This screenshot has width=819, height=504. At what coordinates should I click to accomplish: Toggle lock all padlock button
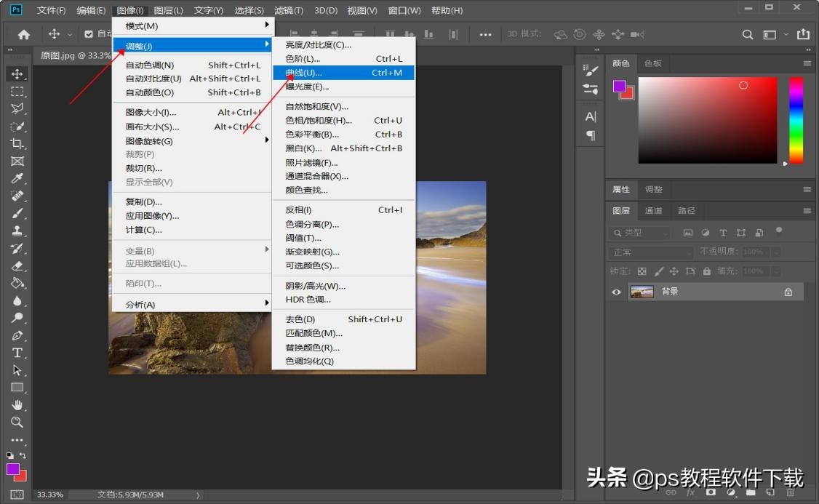(x=707, y=271)
